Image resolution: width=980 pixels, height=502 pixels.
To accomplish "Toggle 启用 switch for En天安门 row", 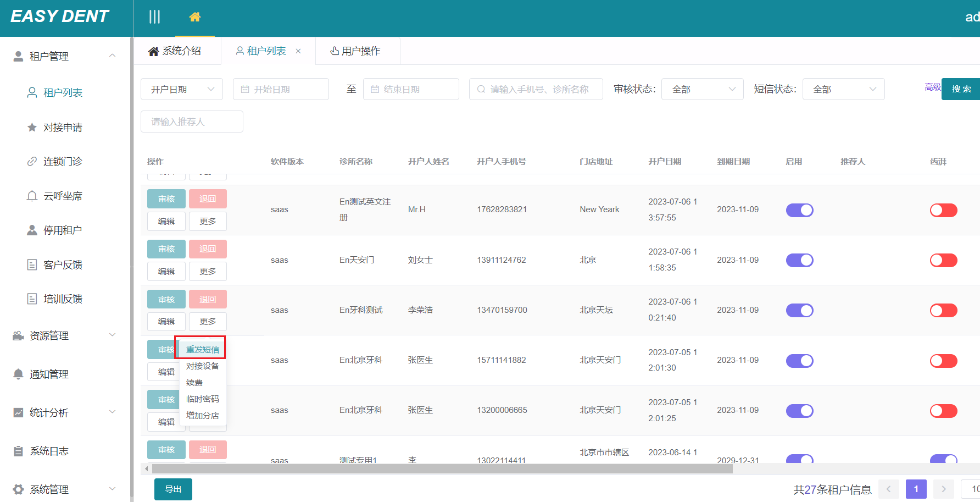I will [x=799, y=260].
